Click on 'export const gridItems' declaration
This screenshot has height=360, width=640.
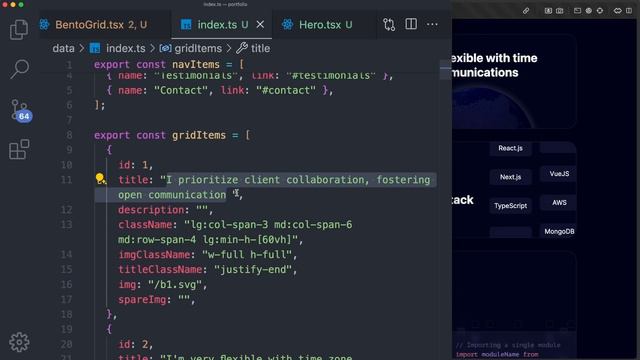coord(172,135)
